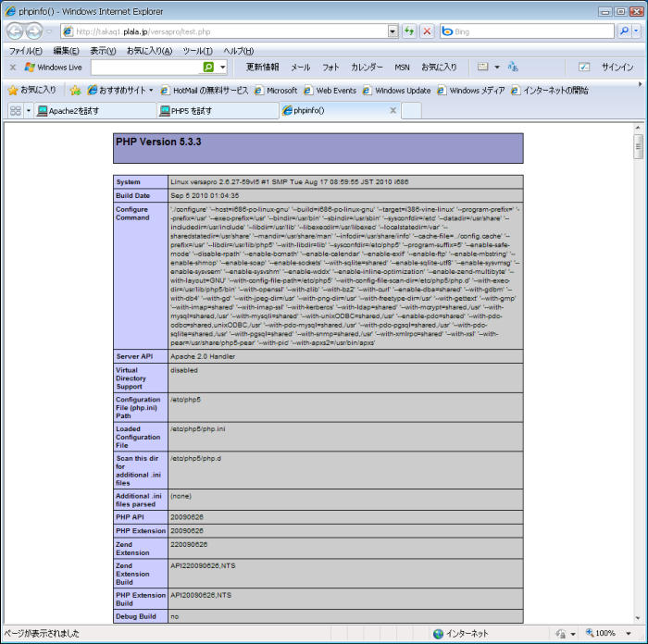648x644 pixels.
Task: Click the Quick Tabs grid icon
Action: click(16, 111)
